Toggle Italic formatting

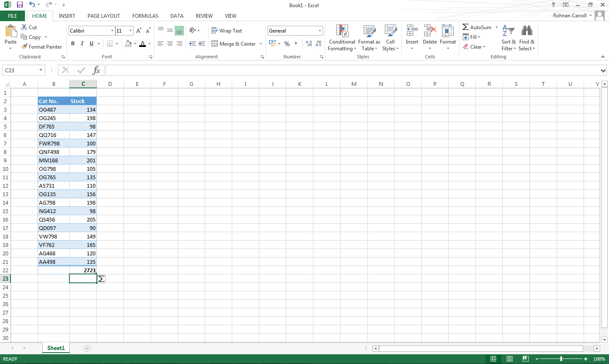82,44
